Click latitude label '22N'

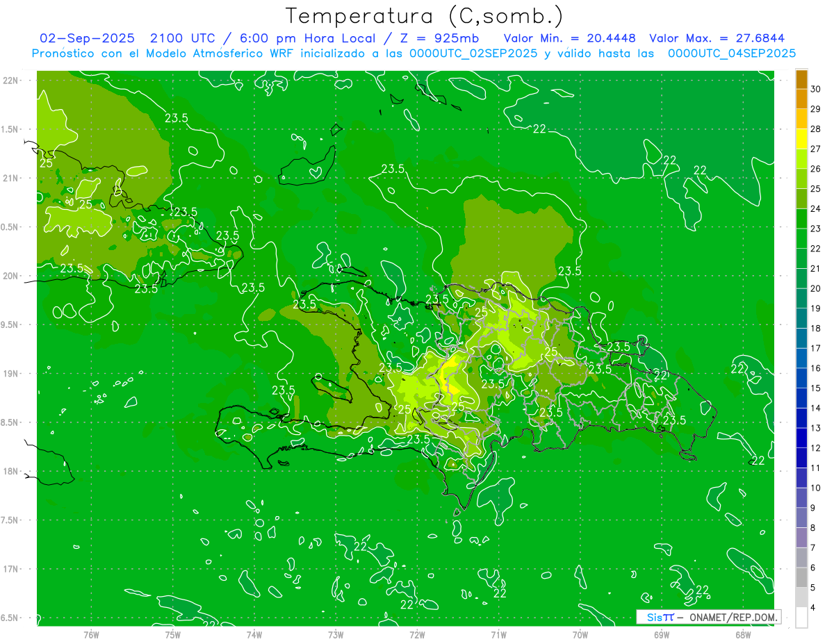(10, 81)
